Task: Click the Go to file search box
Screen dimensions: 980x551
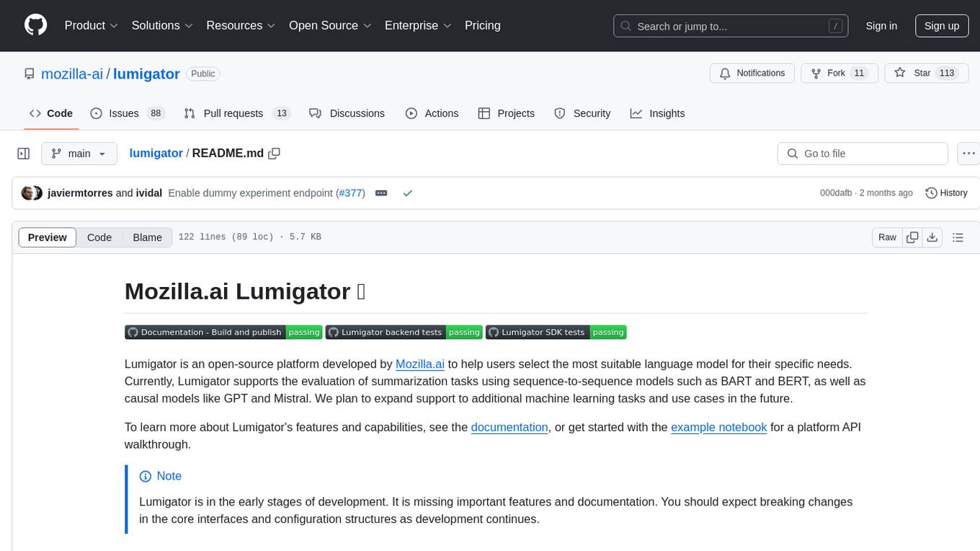Action: click(x=863, y=154)
